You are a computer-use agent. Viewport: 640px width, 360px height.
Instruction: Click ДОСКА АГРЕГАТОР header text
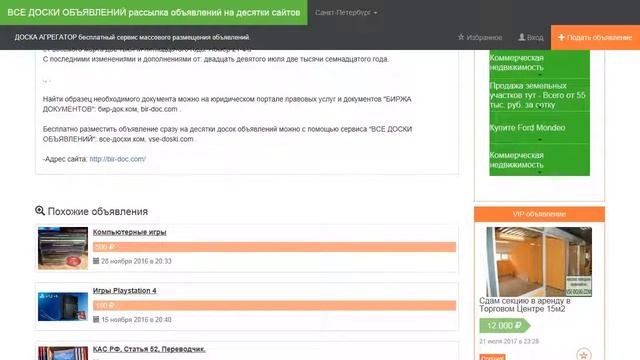pos(131,37)
